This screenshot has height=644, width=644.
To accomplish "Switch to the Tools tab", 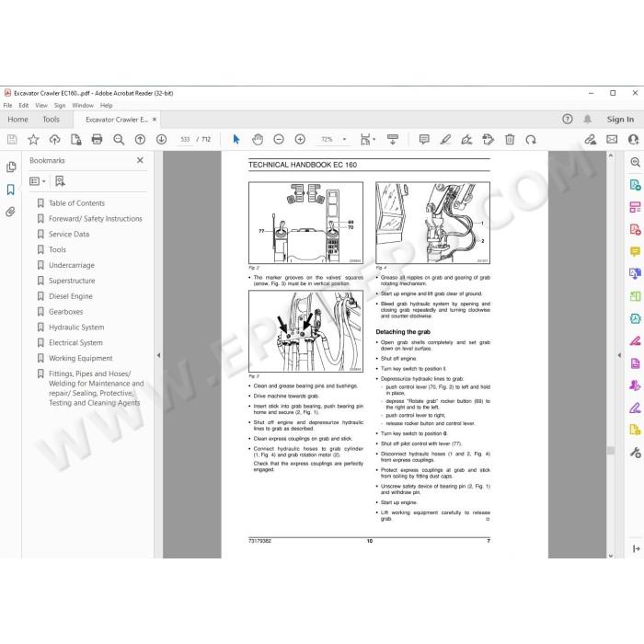I will [x=51, y=120].
